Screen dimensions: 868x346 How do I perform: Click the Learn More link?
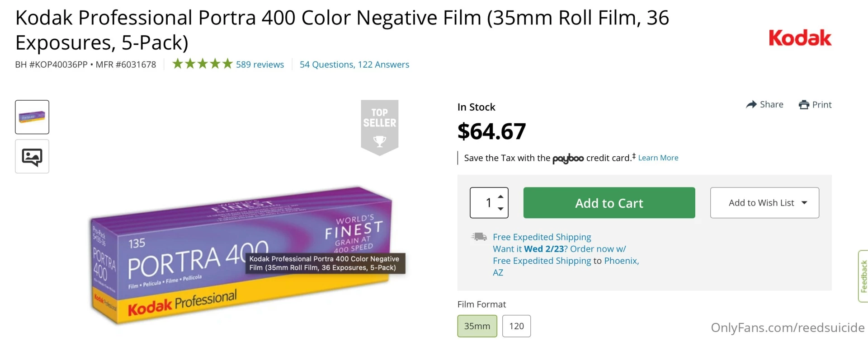click(658, 158)
